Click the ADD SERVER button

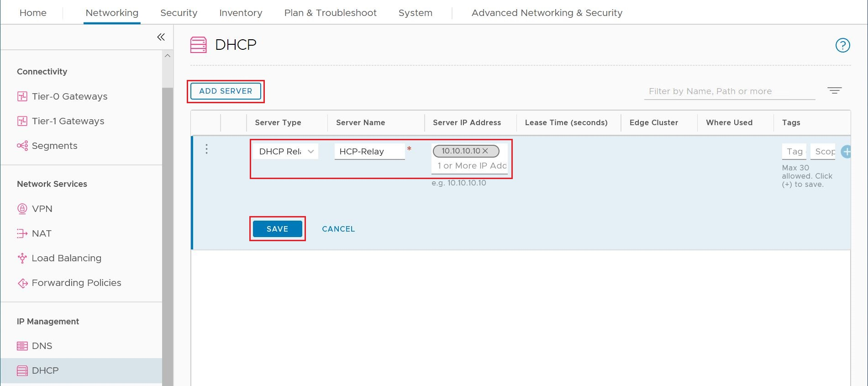pyautogui.click(x=226, y=91)
